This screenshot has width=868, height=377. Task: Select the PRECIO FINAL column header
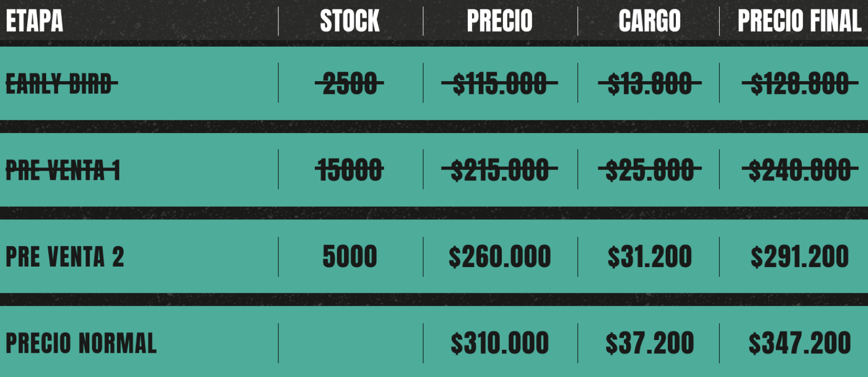click(799, 21)
